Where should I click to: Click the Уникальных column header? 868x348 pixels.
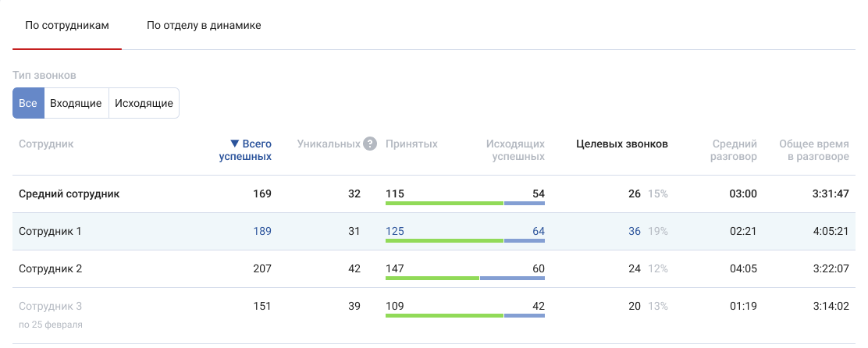(328, 144)
